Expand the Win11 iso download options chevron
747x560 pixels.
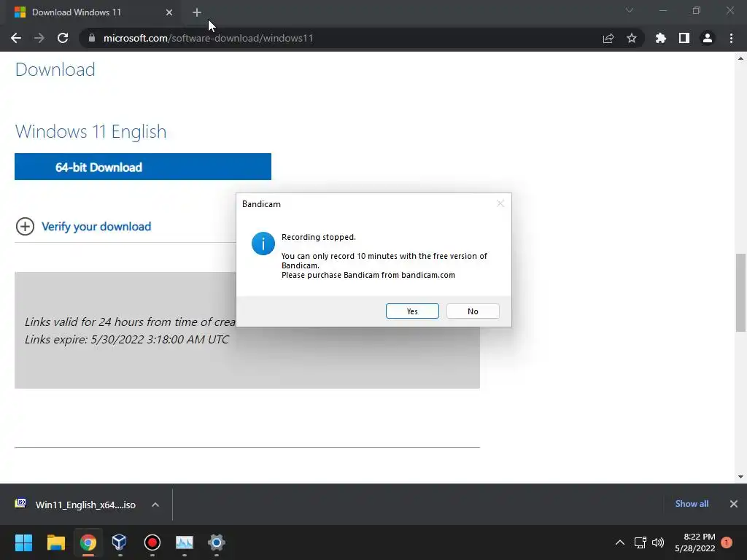(155, 505)
